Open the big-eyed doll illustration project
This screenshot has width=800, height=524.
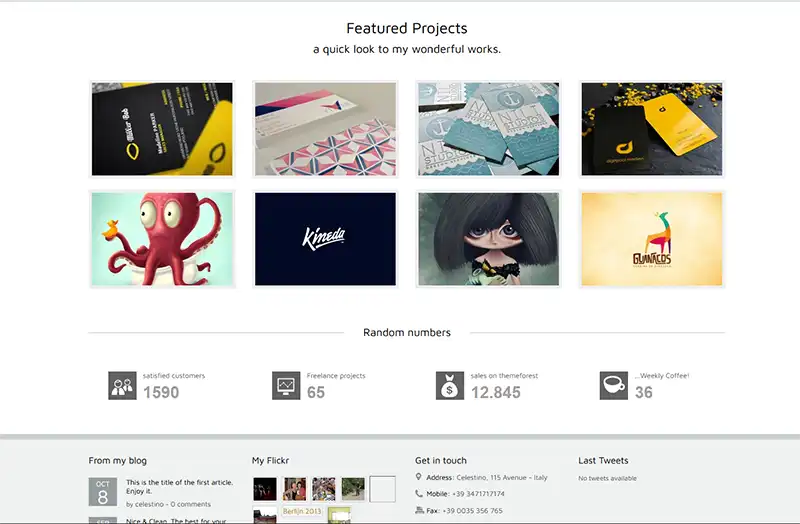pos(489,239)
